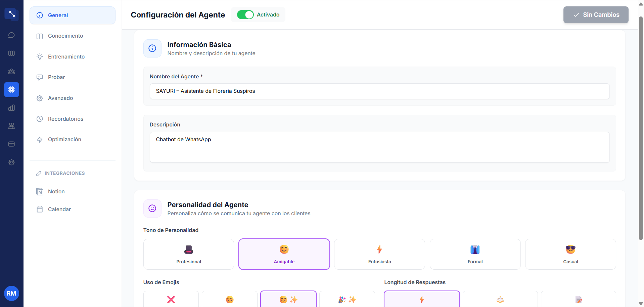Go to the Optimización section
This screenshot has width=644, height=307.
[64, 139]
